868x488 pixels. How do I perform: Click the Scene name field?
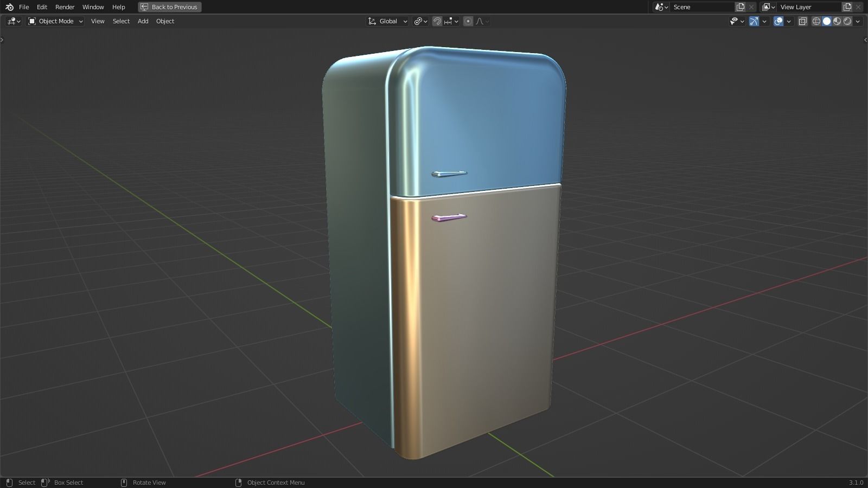pyautogui.click(x=703, y=7)
